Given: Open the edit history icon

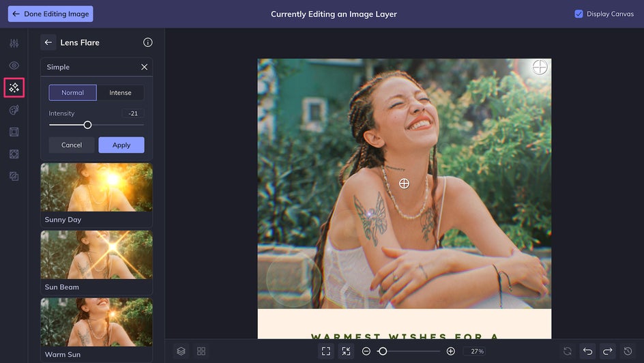Looking at the screenshot, I should click(628, 351).
